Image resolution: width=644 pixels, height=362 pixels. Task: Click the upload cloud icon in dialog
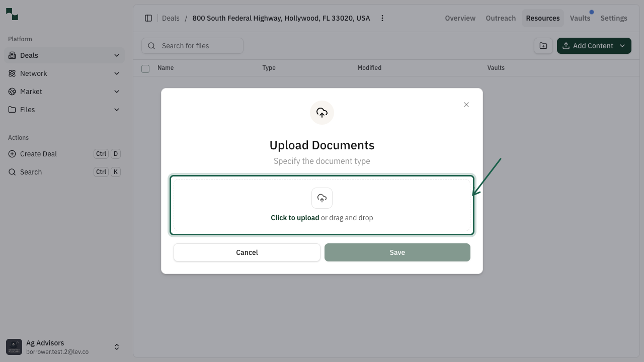click(x=321, y=198)
